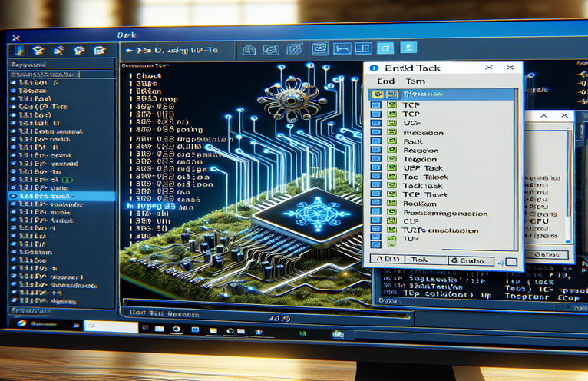Viewport: 588px width, 381px height.
Task: Open the End menu in the dialog
Action: click(385, 81)
